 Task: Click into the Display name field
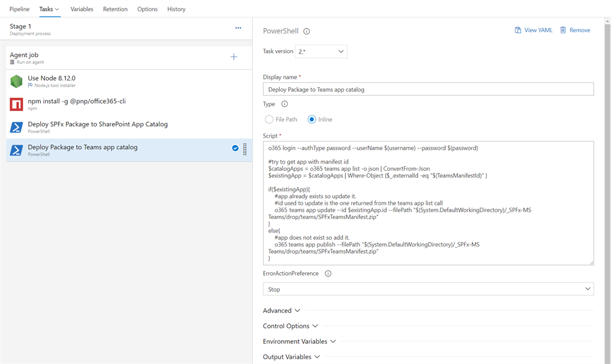tap(428, 90)
